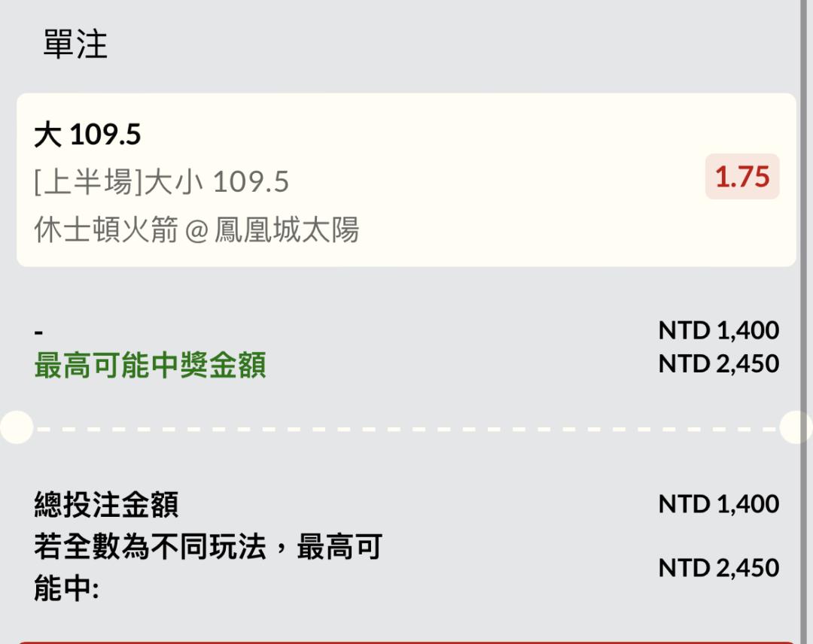The width and height of the screenshot is (813, 644).
Task: Click the dash placeholder above the green label
Action: tap(39, 333)
